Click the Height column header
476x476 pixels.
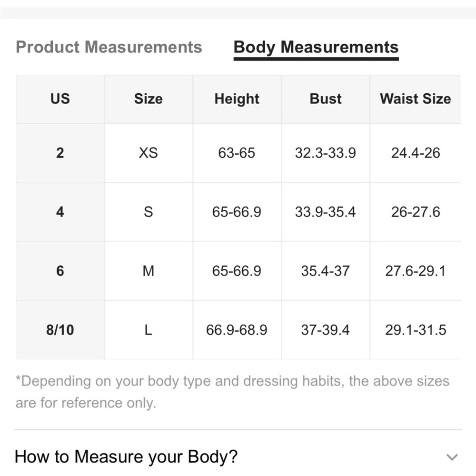click(x=237, y=99)
